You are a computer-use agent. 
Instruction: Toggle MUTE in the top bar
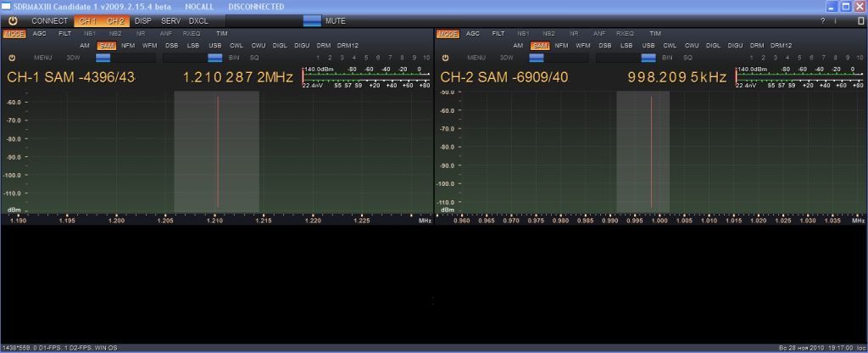(335, 20)
